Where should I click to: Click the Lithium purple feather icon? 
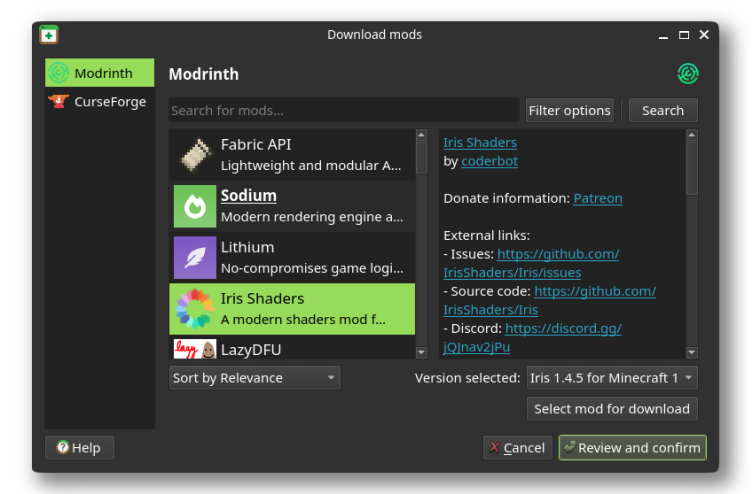point(195,257)
